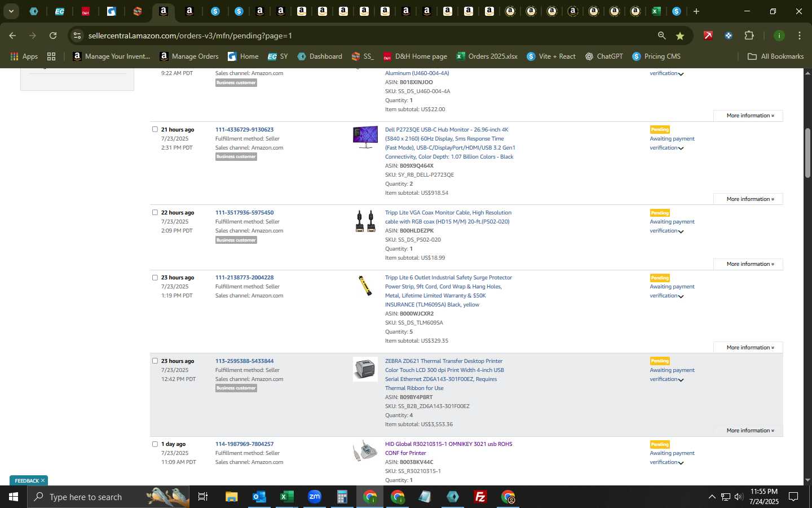The height and width of the screenshot is (508, 812).
Task: Open order ID 111-4336729-9130623
Action: point(244,129)
